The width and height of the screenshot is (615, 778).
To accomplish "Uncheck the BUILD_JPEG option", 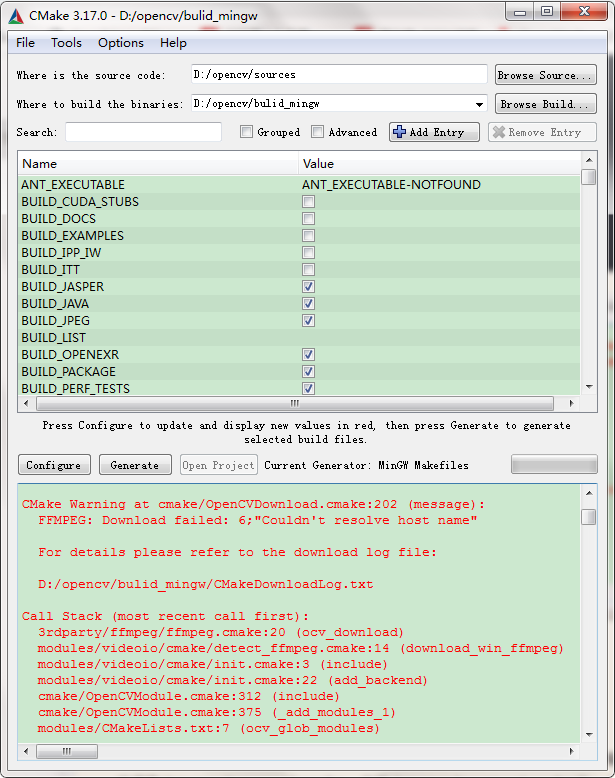I will [308, 321].
